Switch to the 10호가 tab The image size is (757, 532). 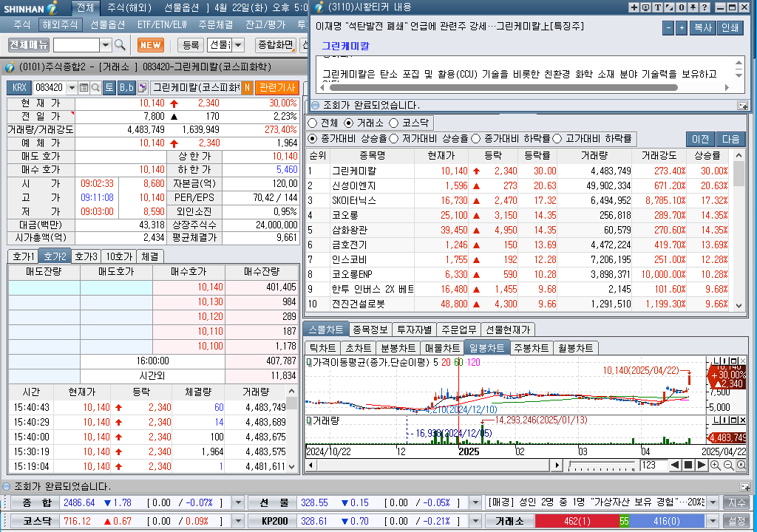coord(119,256)
